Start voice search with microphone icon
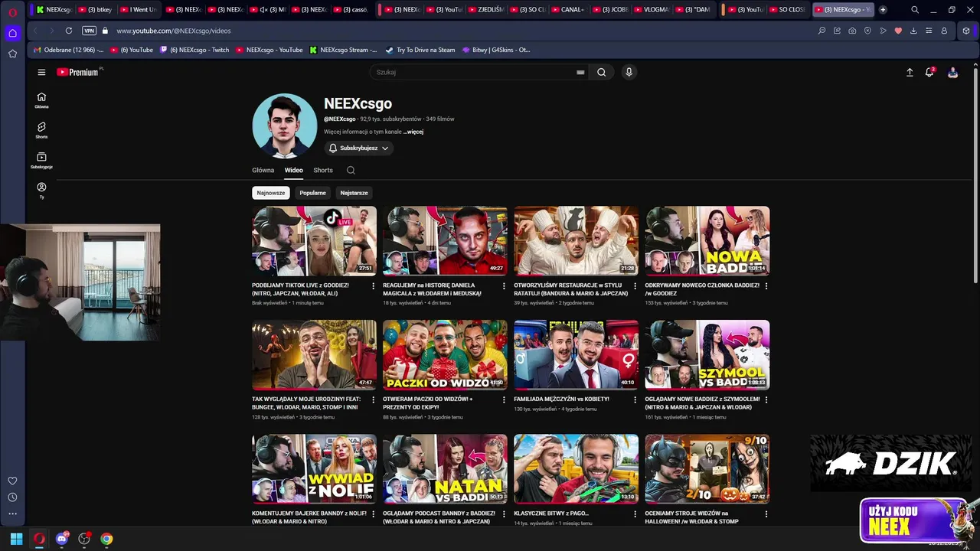980x551 pixels. tap(629, 72)
